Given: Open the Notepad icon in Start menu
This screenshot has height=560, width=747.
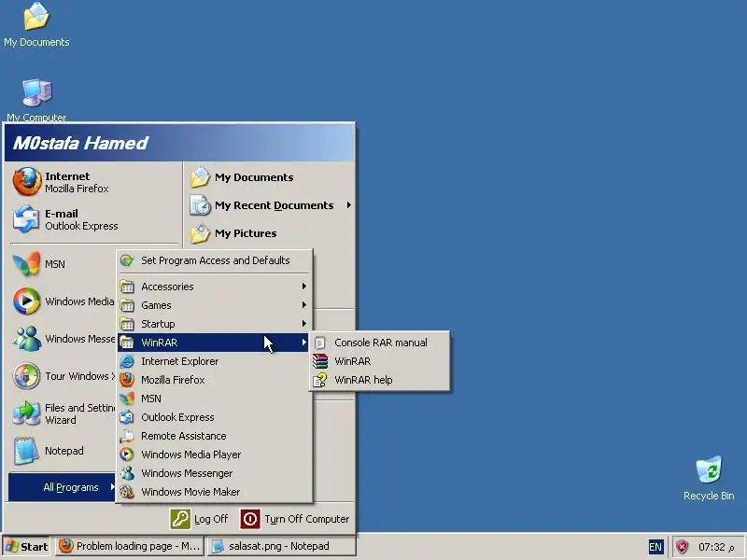Looking at the screenshot, I should [x=26, y=451].
